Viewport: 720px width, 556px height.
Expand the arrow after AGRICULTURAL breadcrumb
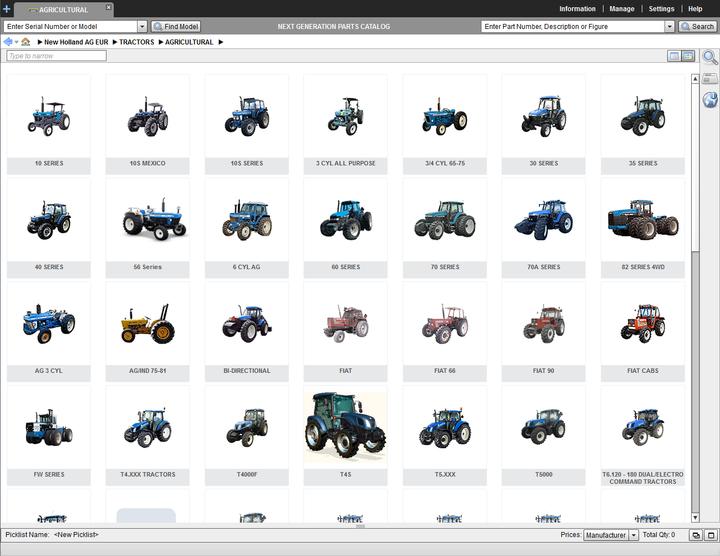(221, 42)
